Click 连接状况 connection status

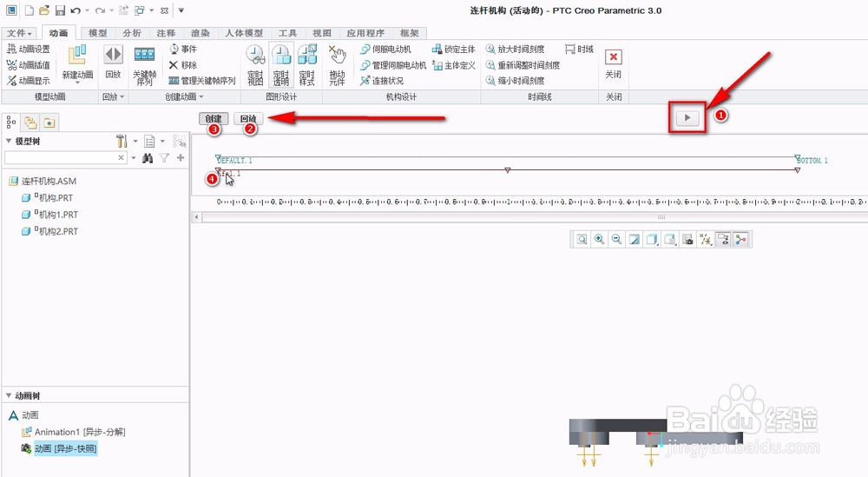[x=382, y=80]
